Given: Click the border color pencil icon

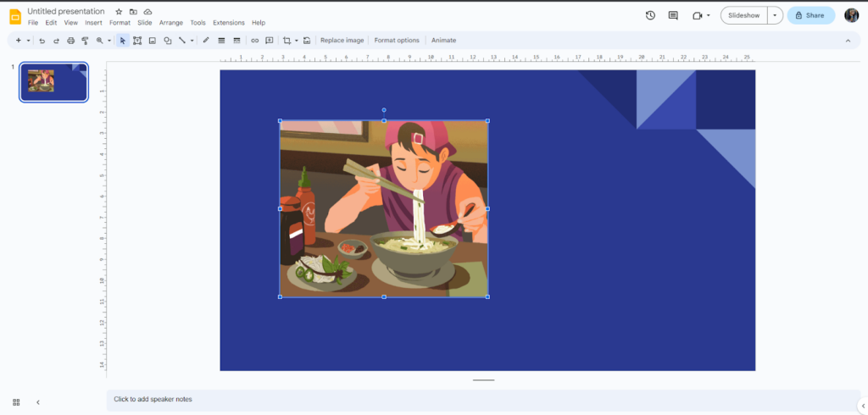Looking at the screenshot, I should pyautogui.click(x=206, y=41).
